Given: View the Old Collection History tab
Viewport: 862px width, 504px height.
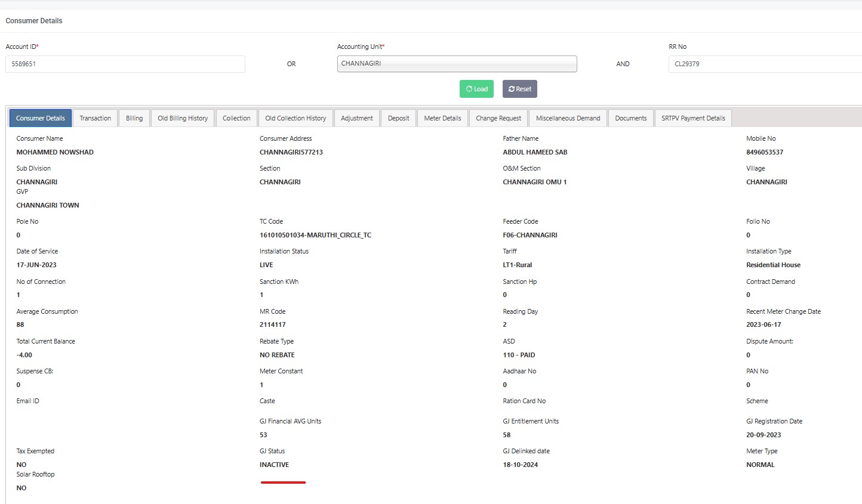Looking at the screenshot, I should click(295, 118).
